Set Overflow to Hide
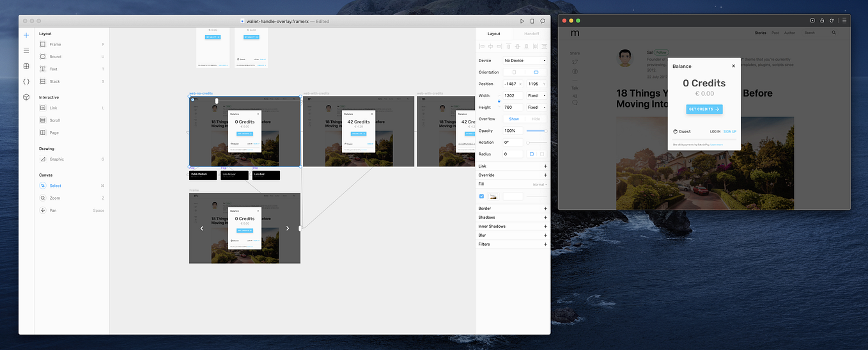 536,119
